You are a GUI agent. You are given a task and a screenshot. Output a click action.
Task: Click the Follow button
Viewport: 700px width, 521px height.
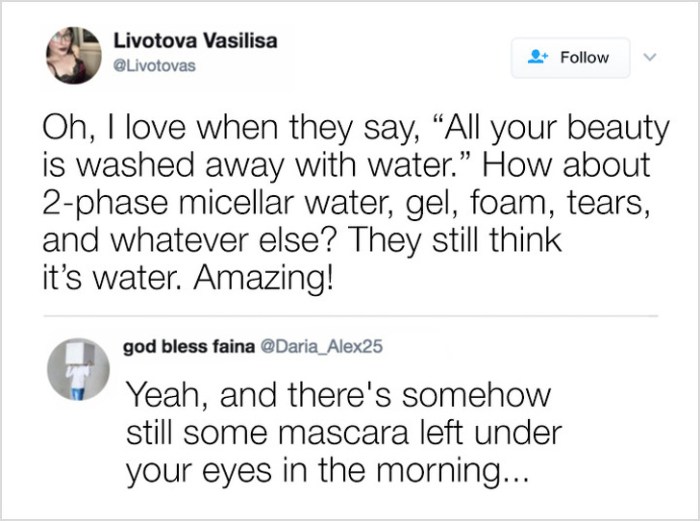pyautogui.click(x=571, y=58)
